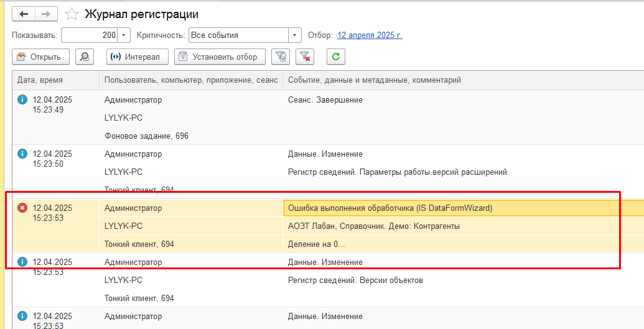Click the Событие, данные и метаданные column header
This screenshot has width=644, height=329.
pyautogui.click(x=464, y=80)
